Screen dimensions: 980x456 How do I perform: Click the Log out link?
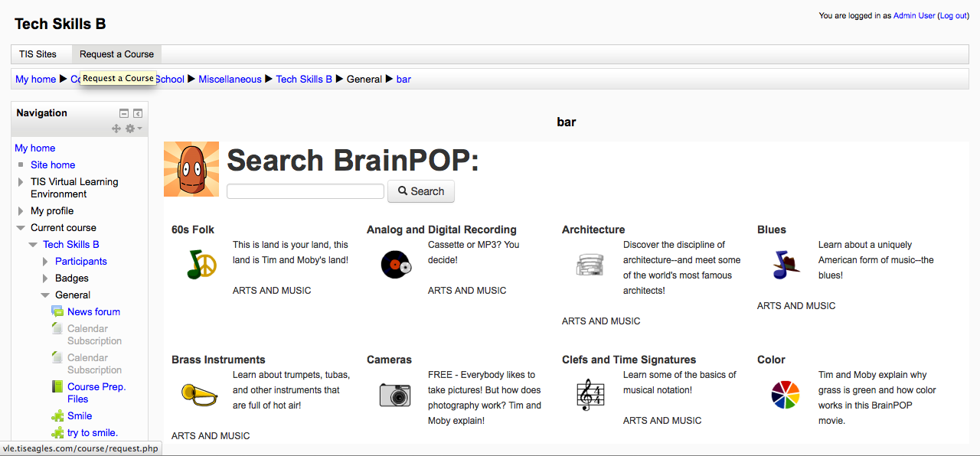coord(954,15)
